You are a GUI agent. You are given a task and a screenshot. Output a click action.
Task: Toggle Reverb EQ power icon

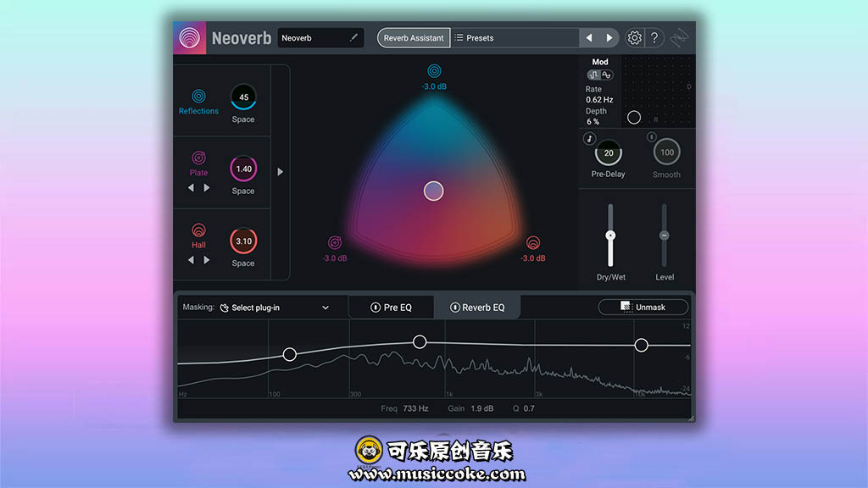(x=455, y=307)
